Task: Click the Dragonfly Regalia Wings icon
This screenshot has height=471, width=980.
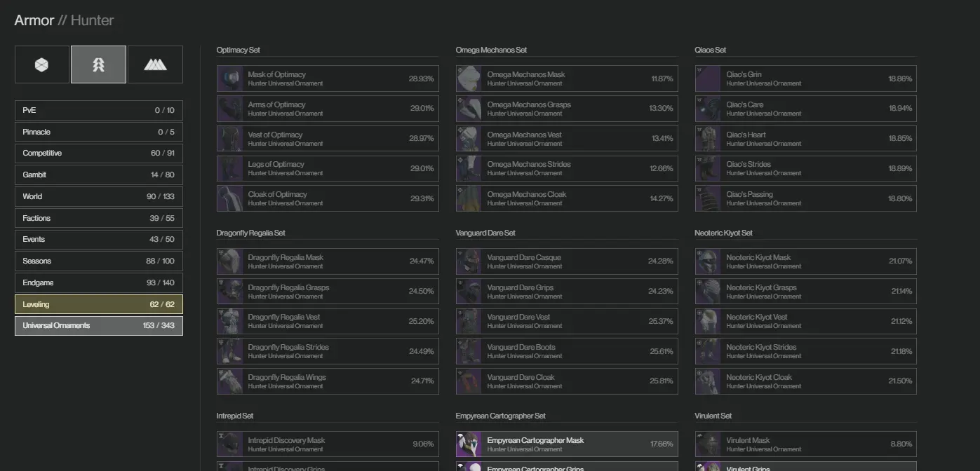Action: point(230,381)
